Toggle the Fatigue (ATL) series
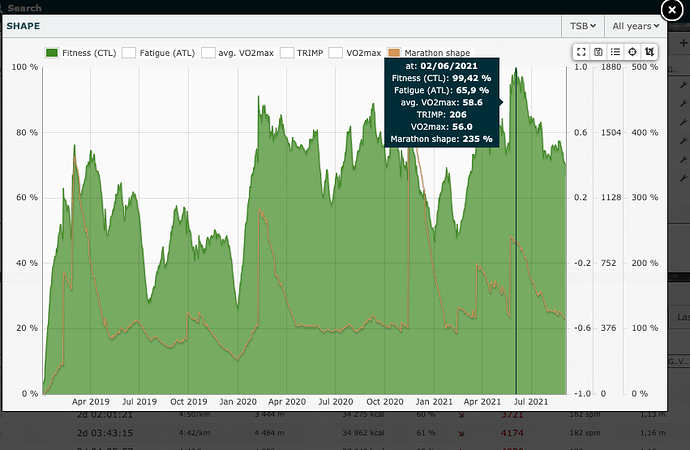 pyautogui.click(x=158, y=53)
